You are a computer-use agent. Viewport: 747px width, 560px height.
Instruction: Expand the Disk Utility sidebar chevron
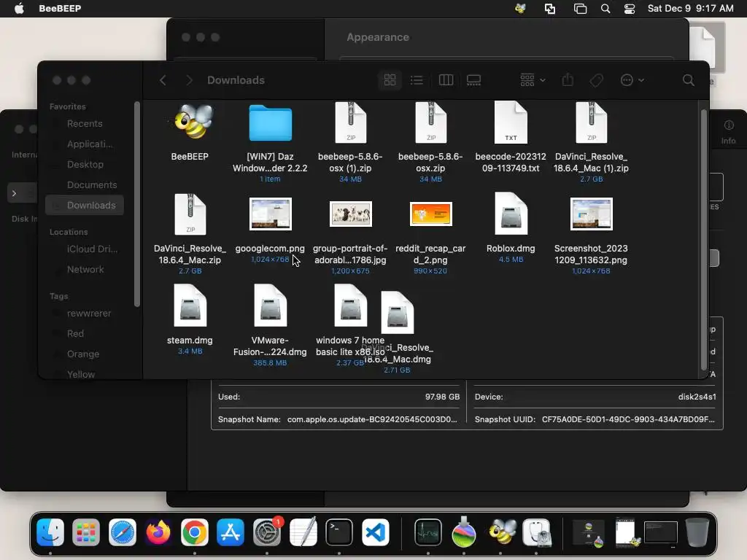click(x=15, y=193)
